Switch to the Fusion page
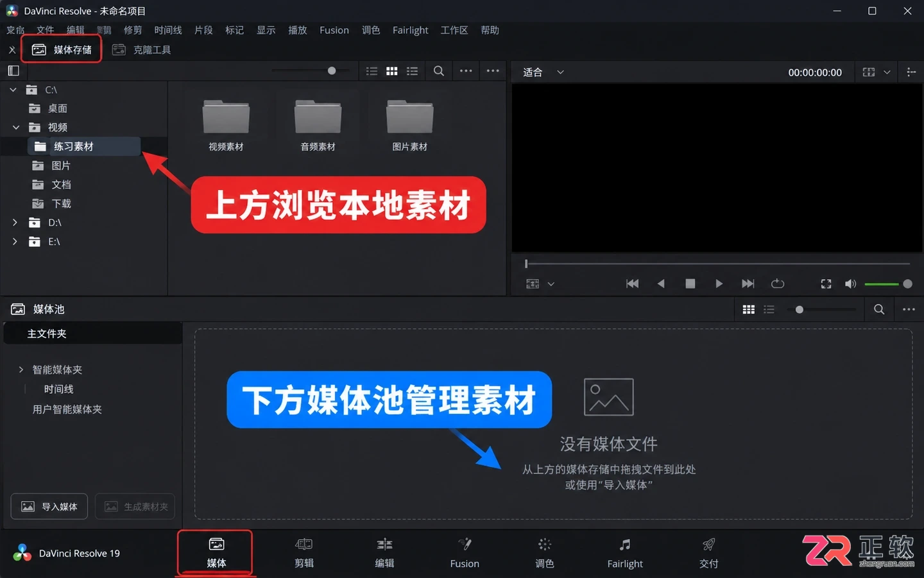Viewport: 924px width, 578px height. pos(465,553)
